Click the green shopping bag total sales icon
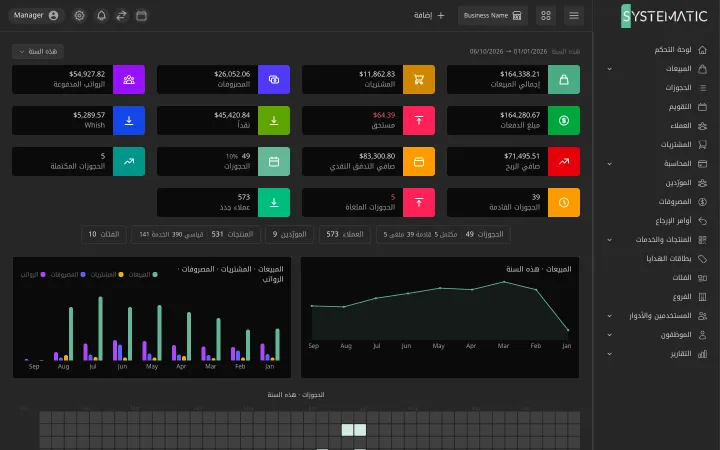 564,79
